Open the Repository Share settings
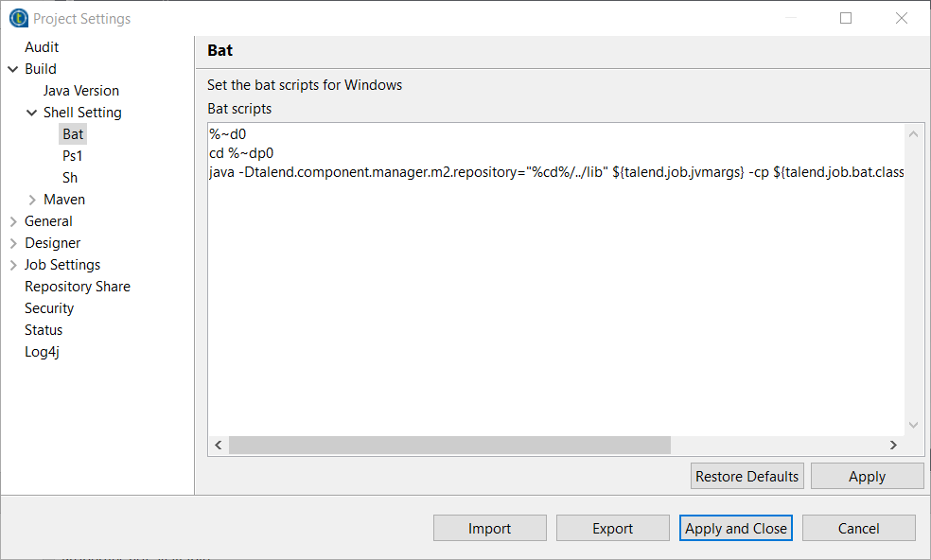This screenshot has width=931, height=560. (x=78, y=287)
